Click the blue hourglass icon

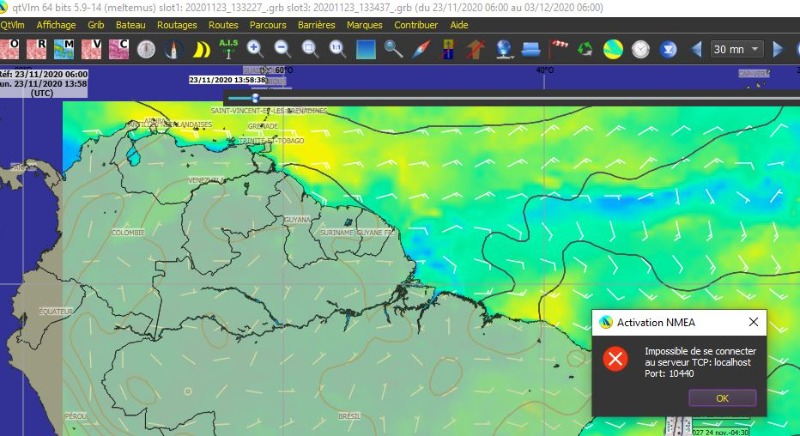point(668,49)
